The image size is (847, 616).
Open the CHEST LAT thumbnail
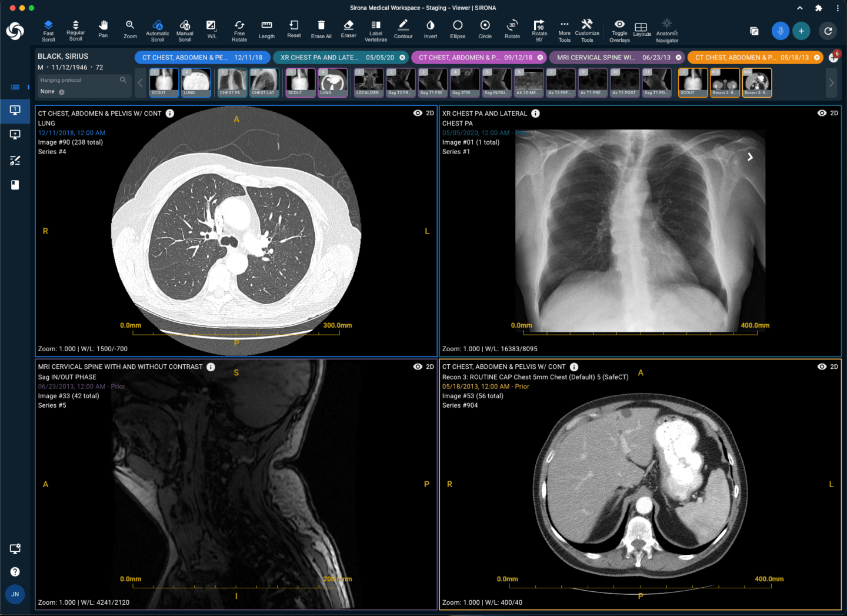coord(264,82)
